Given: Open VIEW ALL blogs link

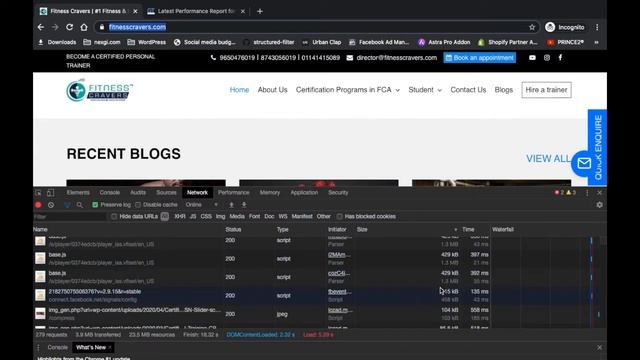Looking at the screenshot, I should point(548,159).
